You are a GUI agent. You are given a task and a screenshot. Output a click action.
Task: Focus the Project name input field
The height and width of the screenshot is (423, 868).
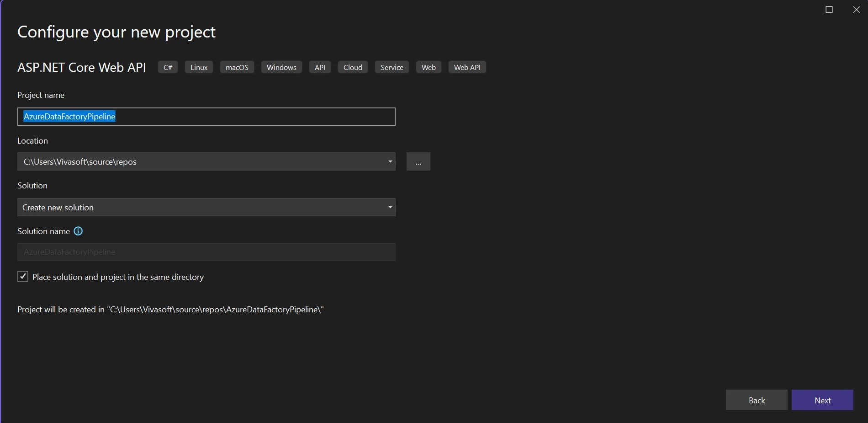click(206, 117)
